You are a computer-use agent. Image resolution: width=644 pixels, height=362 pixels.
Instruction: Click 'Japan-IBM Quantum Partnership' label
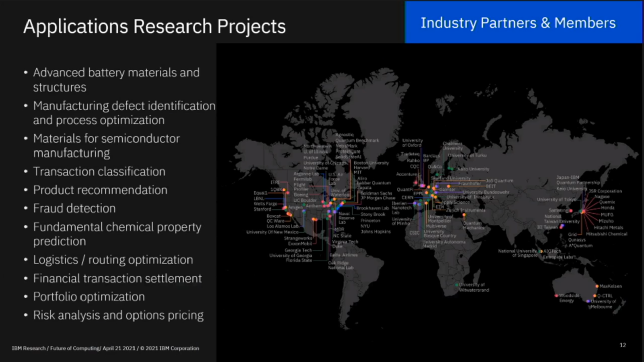[578, 180]
